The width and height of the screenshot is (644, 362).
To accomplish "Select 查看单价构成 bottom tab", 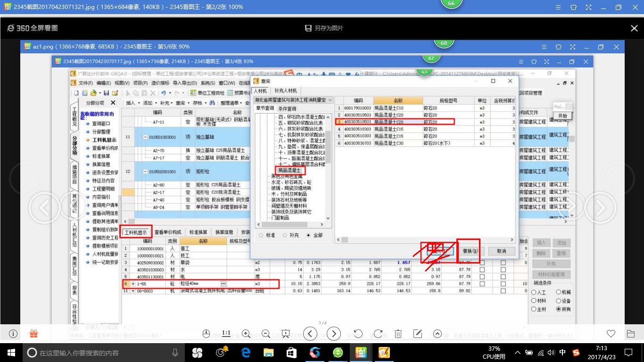I will 168,232.
